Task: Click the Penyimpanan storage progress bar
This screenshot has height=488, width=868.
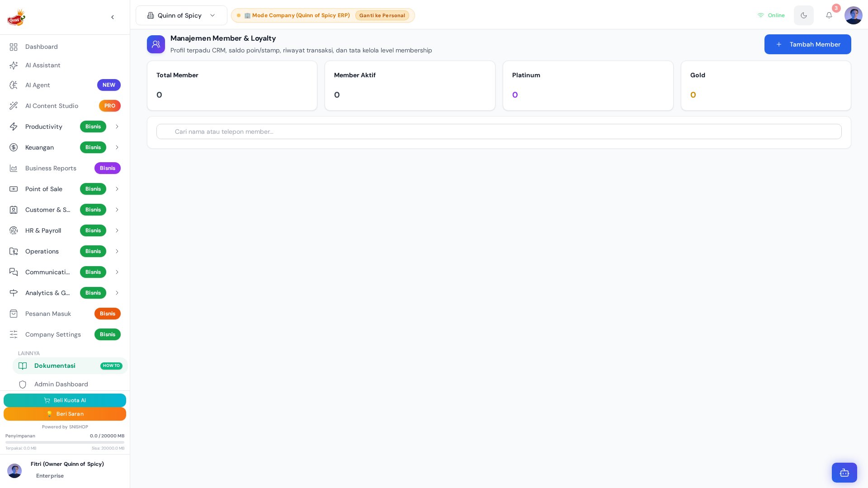Action: pyautogui.click(x=65, y=442)
